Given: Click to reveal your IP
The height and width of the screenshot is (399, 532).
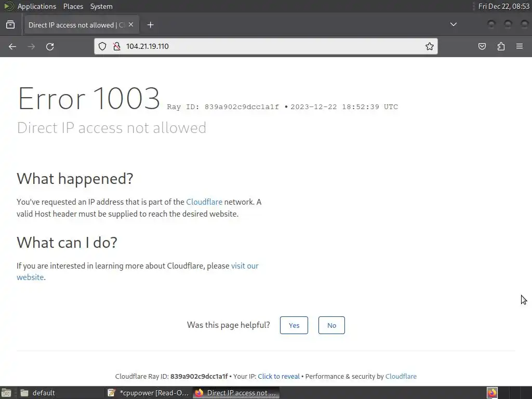Looking at the screenshot, I should [278, 376].
